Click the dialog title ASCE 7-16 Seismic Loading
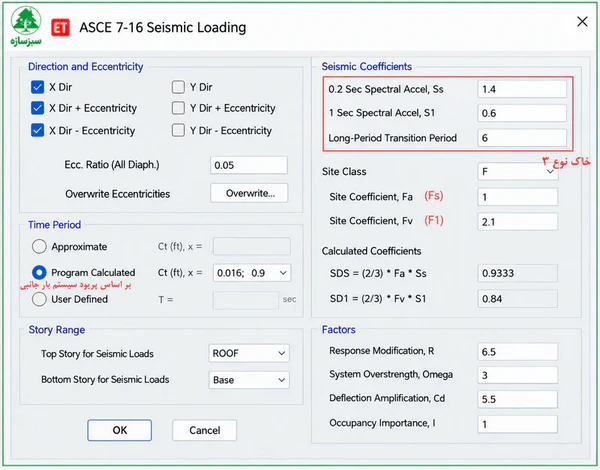This screenshot has width=600, height=470. [x=163, y=28]
